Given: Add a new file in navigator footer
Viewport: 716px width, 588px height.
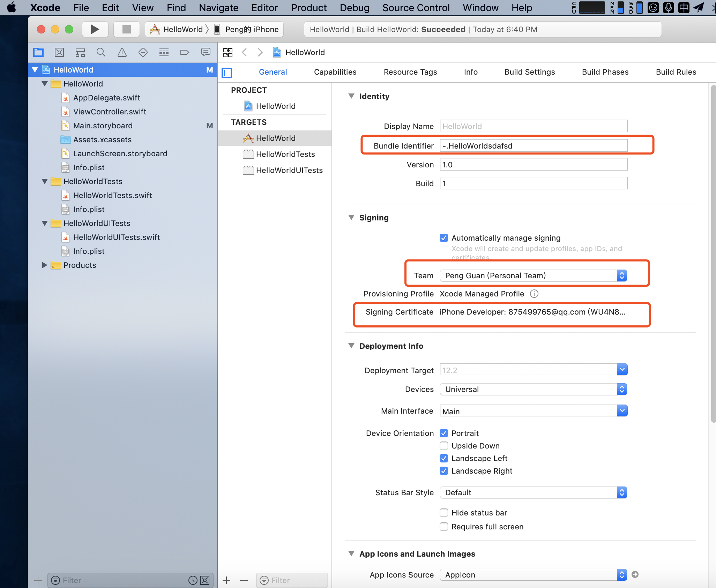Looking at the screenshot, I should click(x=38, y=581).
